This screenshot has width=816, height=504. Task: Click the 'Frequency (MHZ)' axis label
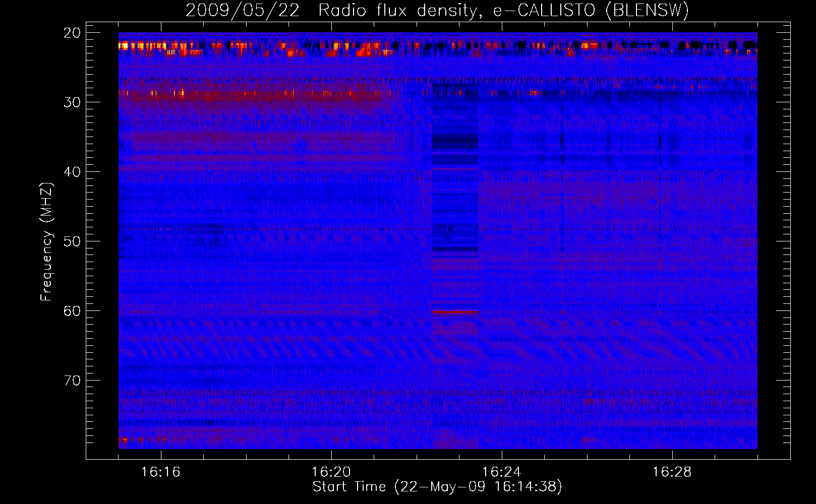click(x=46, y=242)
